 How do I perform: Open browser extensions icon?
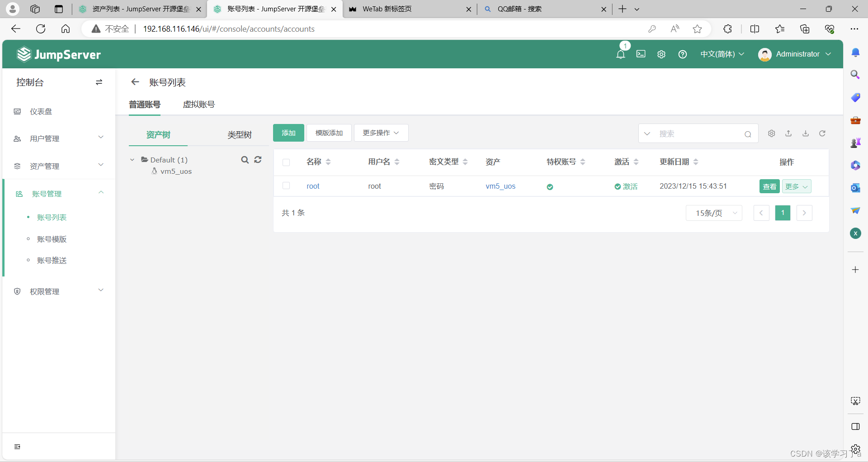727,29
